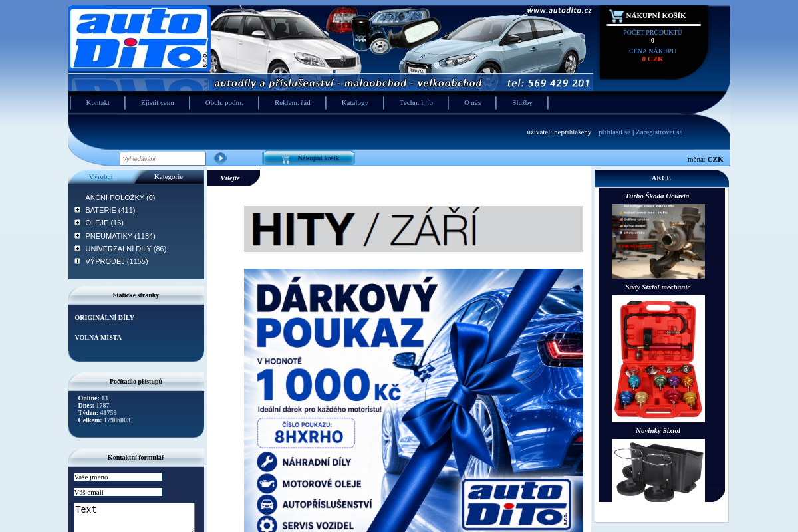This screenshot has height=532, width=798.
Task: Switch to the Výrobci tab
Action: [101, 176]
